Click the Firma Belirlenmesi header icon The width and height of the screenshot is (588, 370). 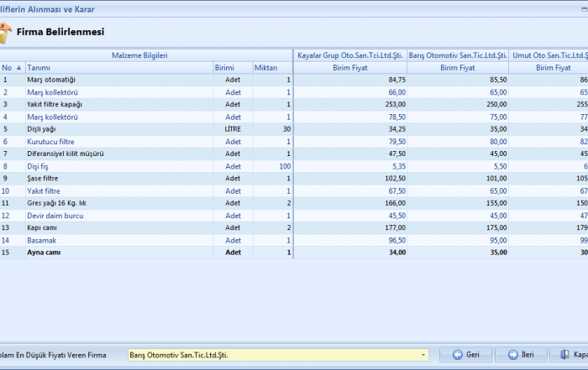tap(7, 34)
